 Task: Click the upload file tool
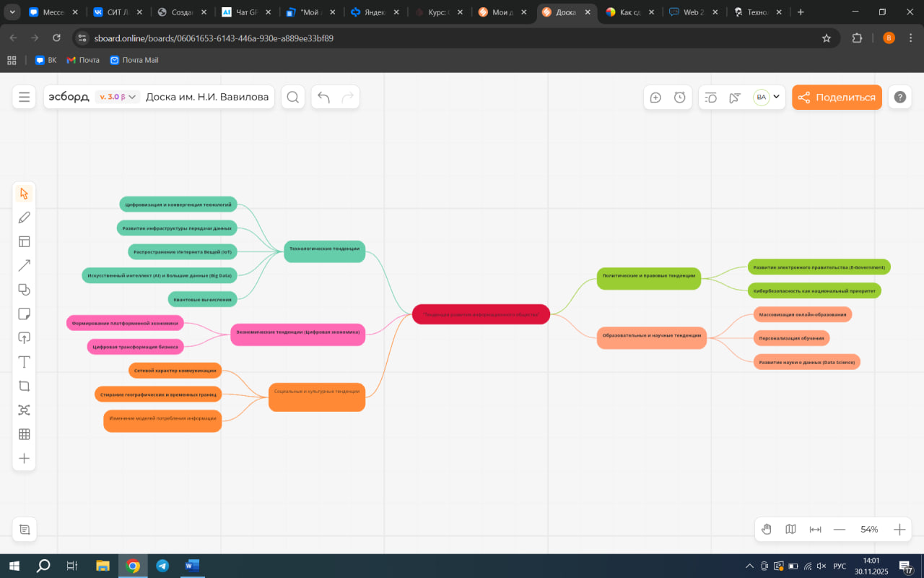pyautogui.click(x=24, y=338)
